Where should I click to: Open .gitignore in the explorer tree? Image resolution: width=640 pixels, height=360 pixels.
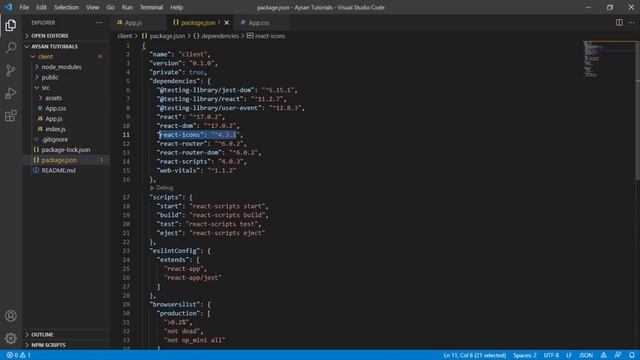(x=66, y=139)
